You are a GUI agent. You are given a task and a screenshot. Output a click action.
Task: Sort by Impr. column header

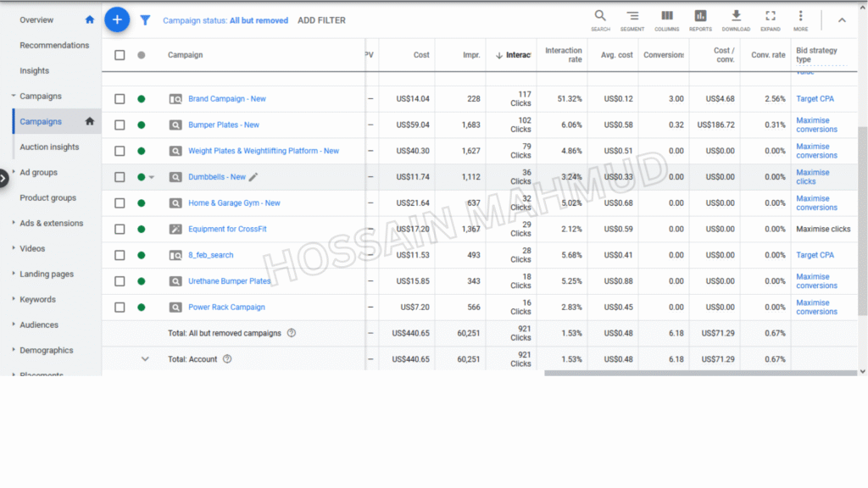(x=471, y=55)
